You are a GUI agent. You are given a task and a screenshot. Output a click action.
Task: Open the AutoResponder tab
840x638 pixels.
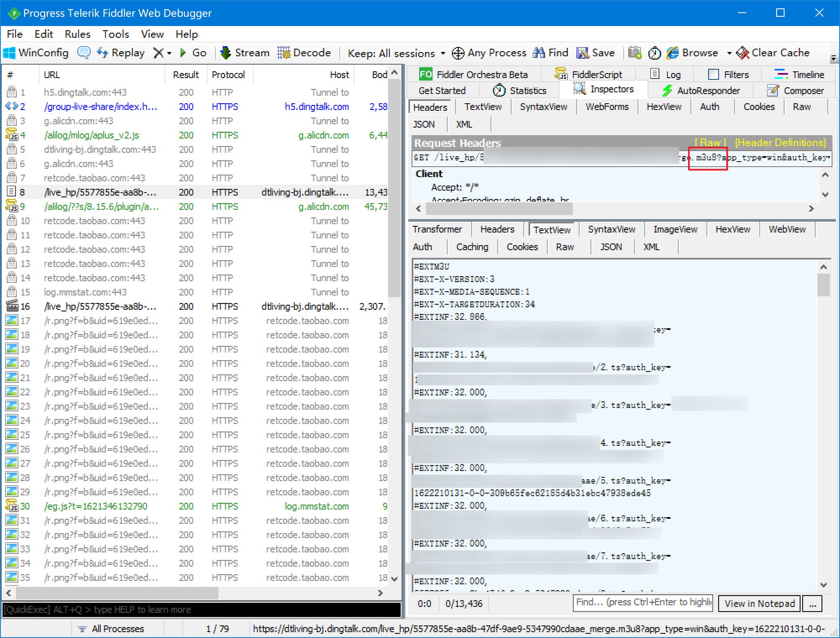[x=701, y=90]
